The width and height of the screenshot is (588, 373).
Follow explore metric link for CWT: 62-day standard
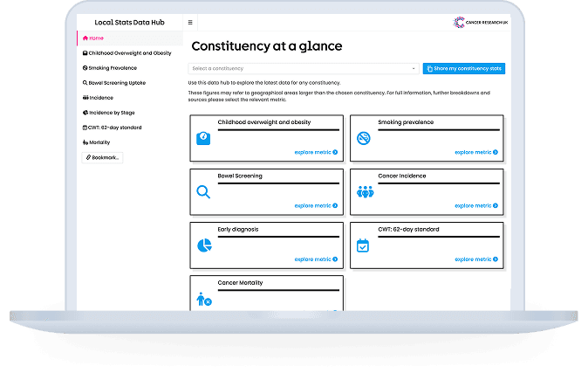point(476,259)
